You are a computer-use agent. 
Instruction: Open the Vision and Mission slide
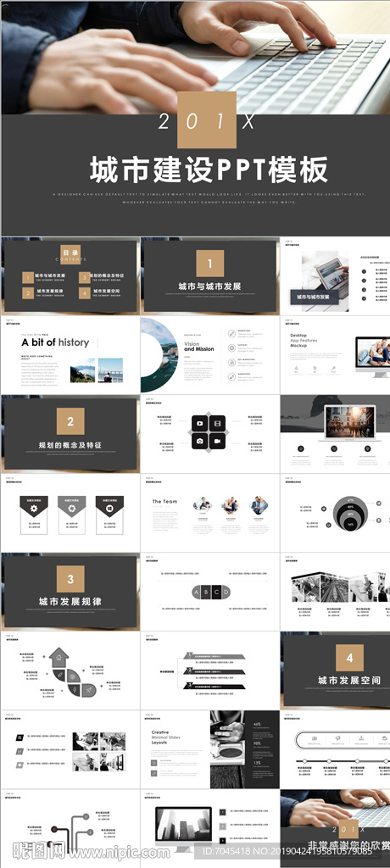210,355
